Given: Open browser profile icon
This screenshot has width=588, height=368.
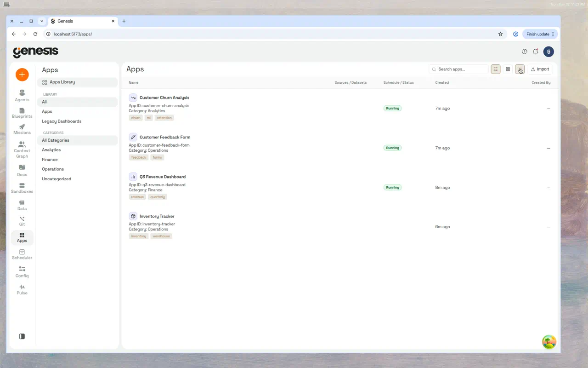Looking at the screenshot, I should [x=515, y=34].
